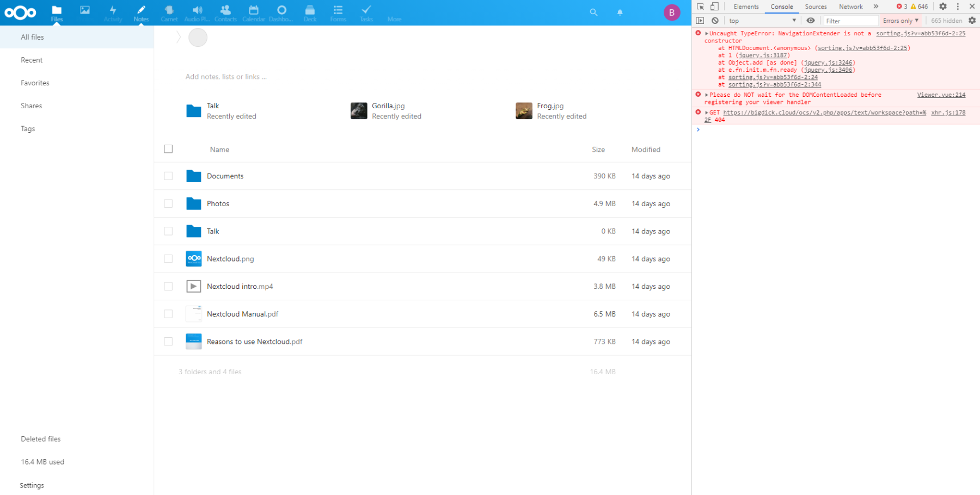Open the Contacts app icon
The image size is (980, 495).
225,13
